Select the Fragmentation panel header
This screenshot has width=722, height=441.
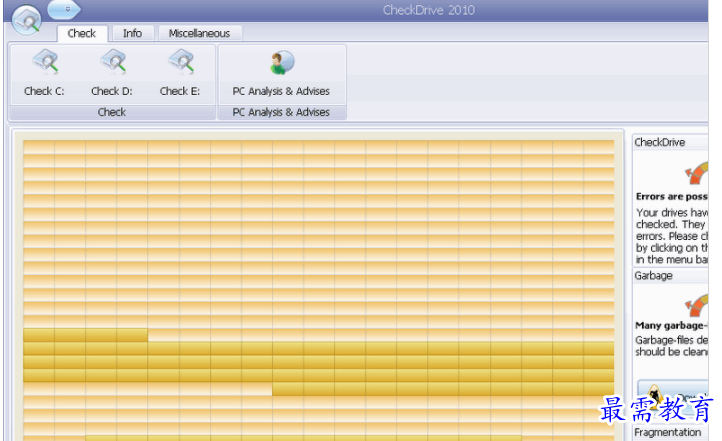670,432
